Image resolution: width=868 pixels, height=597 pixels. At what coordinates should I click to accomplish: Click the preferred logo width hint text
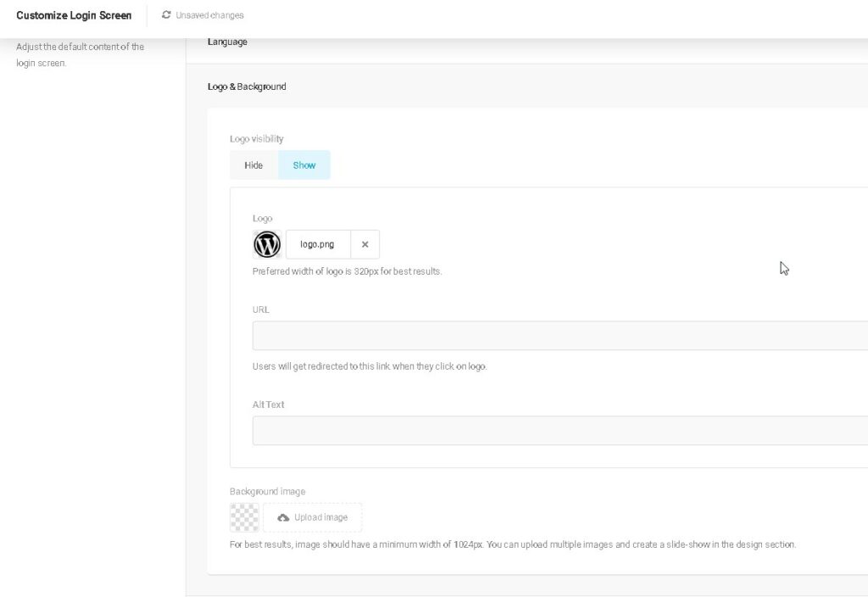[x=347, y=271]
